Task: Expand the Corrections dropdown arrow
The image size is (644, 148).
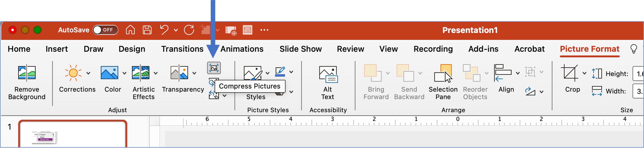Action: click(88, 73)
